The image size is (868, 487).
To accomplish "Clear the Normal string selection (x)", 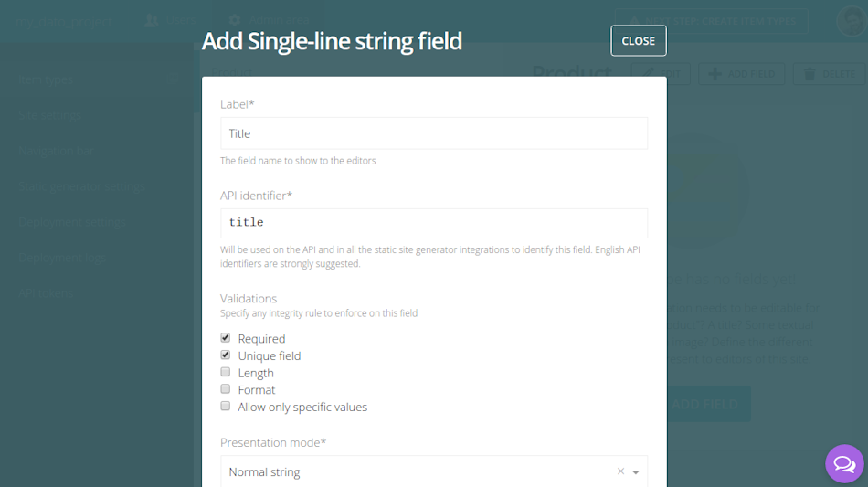I will [x=620, y=471].
